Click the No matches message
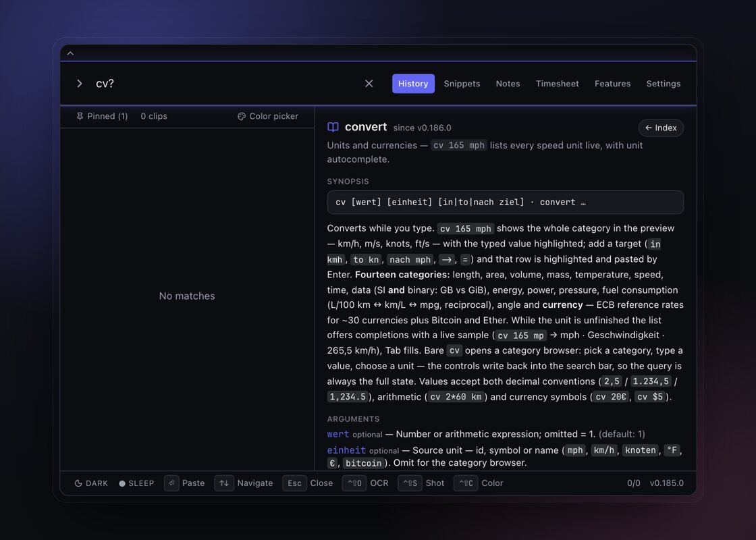 click(187, 296)
